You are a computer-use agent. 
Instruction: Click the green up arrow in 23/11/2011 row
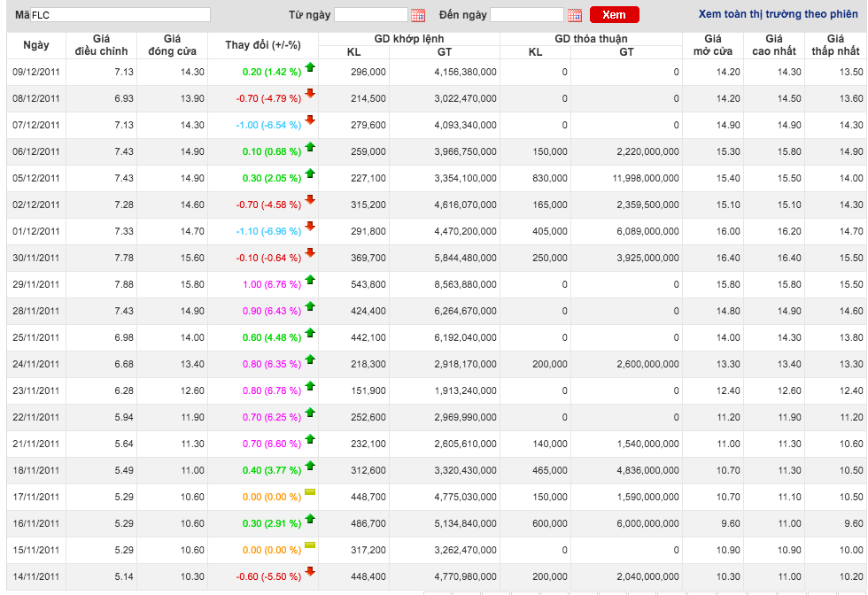(310, 386)
